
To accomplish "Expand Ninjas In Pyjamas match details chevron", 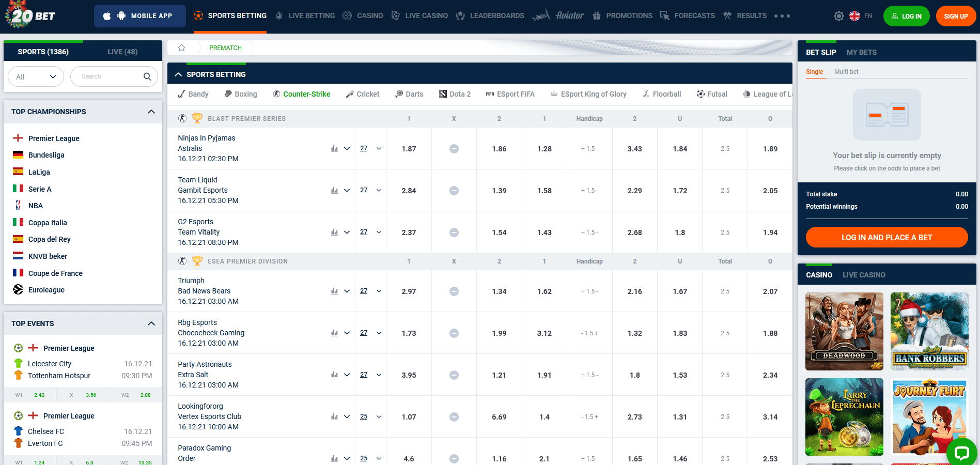I will tap(347, 149).
